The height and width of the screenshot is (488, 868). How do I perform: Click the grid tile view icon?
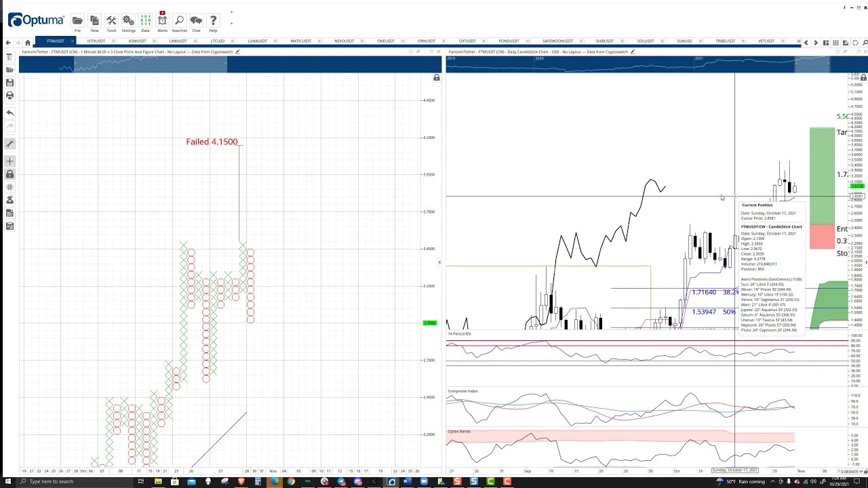coord(835,43)
